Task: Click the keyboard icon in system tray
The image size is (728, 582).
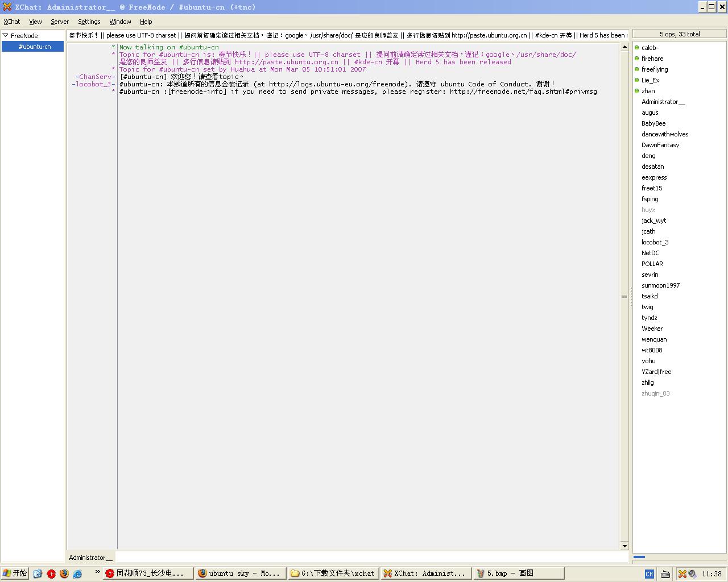Action: click(x=665, y=574)
